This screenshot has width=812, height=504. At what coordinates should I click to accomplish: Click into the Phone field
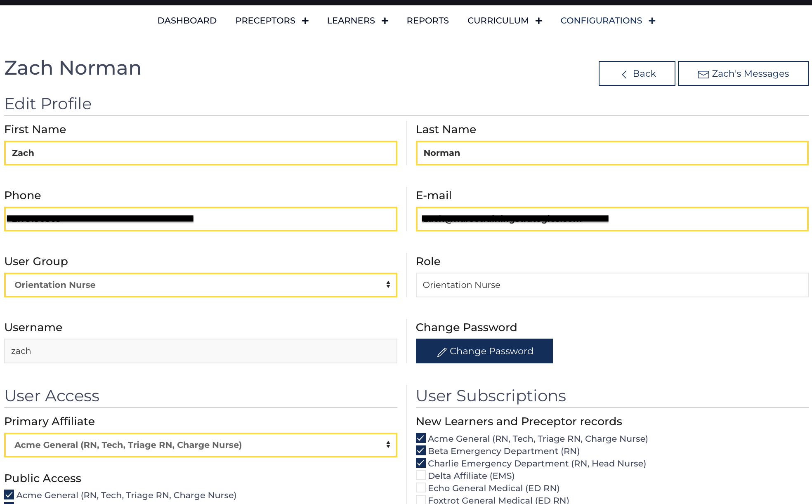pos(201,219)
